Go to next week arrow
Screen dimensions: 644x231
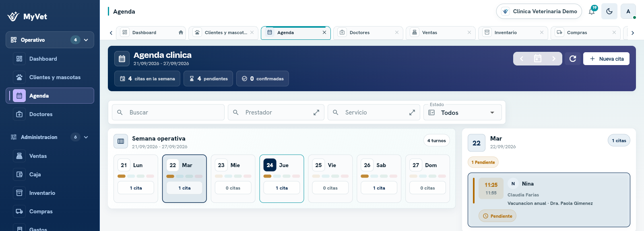coord(554,59)
